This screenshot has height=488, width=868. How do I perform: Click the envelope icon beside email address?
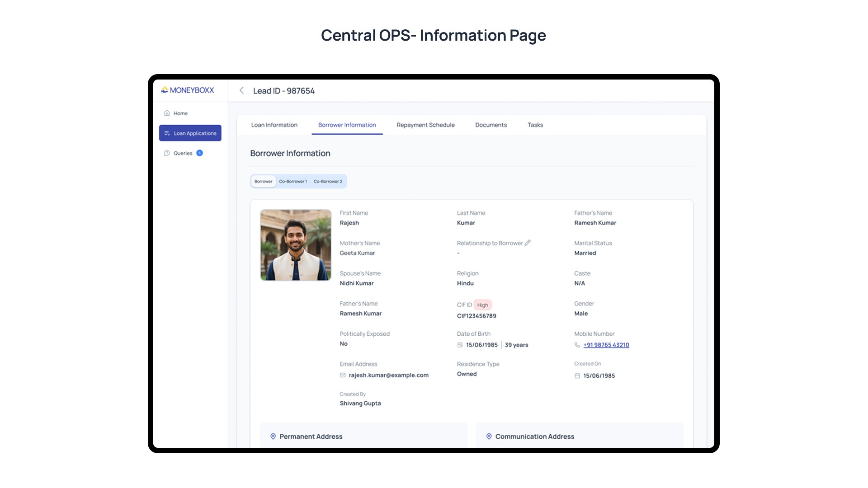point(343,375)
